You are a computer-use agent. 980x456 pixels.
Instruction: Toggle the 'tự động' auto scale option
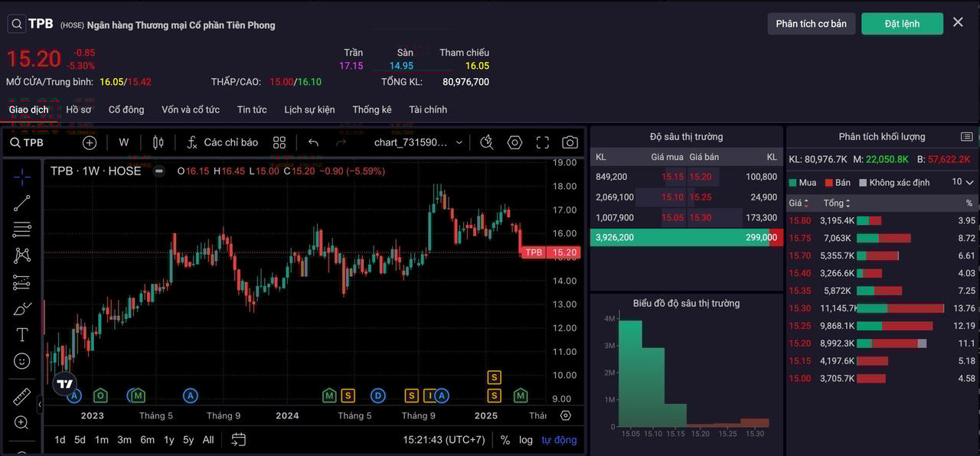click(559, 440)
